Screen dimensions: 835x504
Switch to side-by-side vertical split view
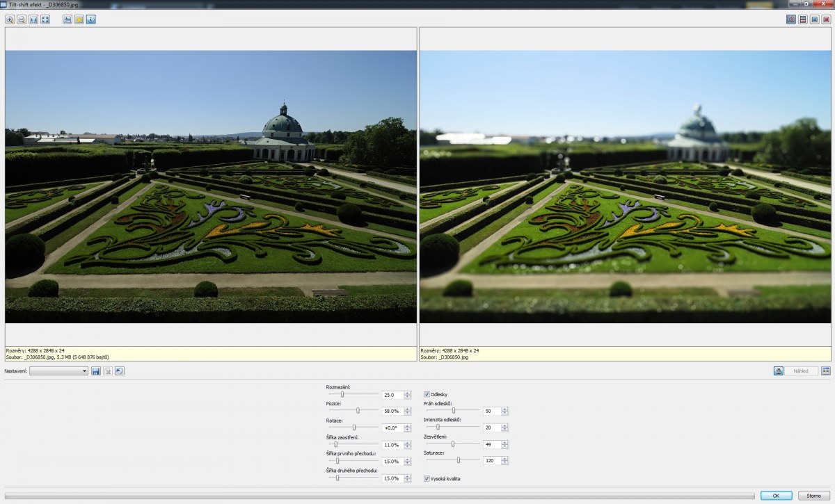pyautogui.click(x=790, y=19)
